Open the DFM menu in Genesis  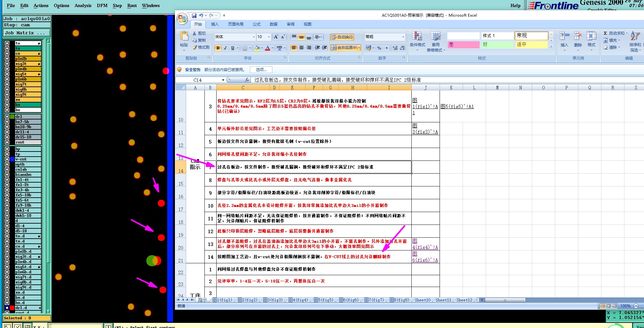click(102, 5)
